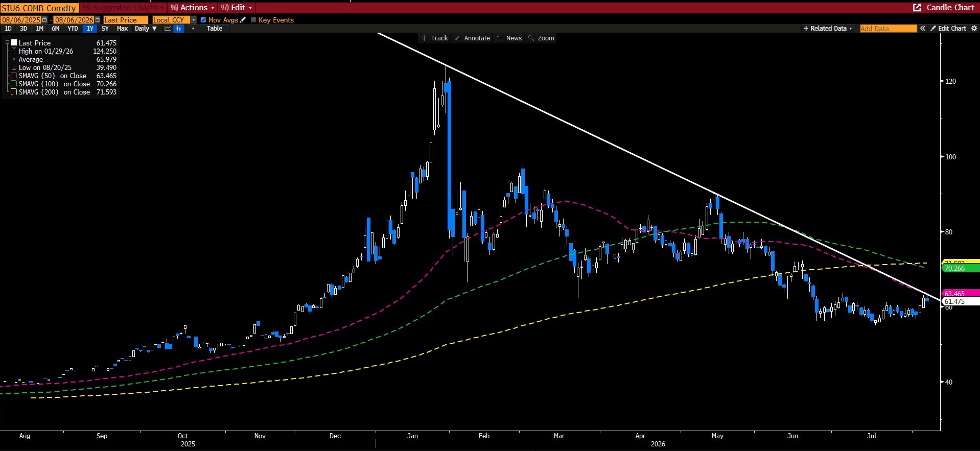This screenshot has height=451, width=980.
Task: Click the end date field 08/06/2026
Action: tap(74, 20)
